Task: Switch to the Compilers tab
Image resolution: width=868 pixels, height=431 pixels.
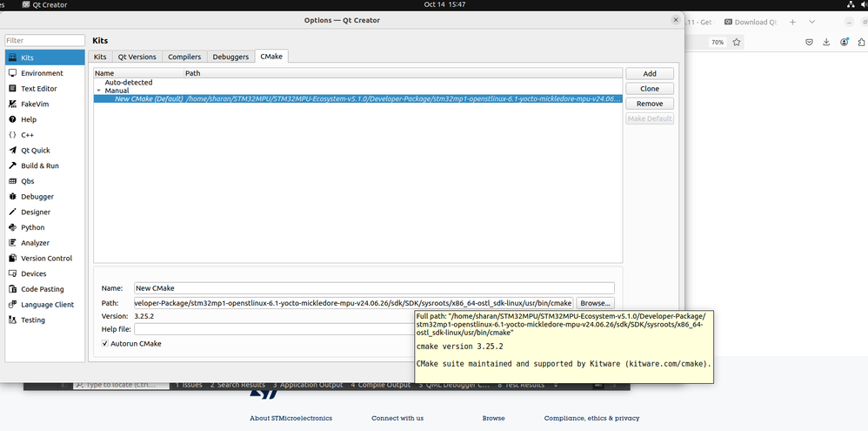Action: click(x=184, y=57)
